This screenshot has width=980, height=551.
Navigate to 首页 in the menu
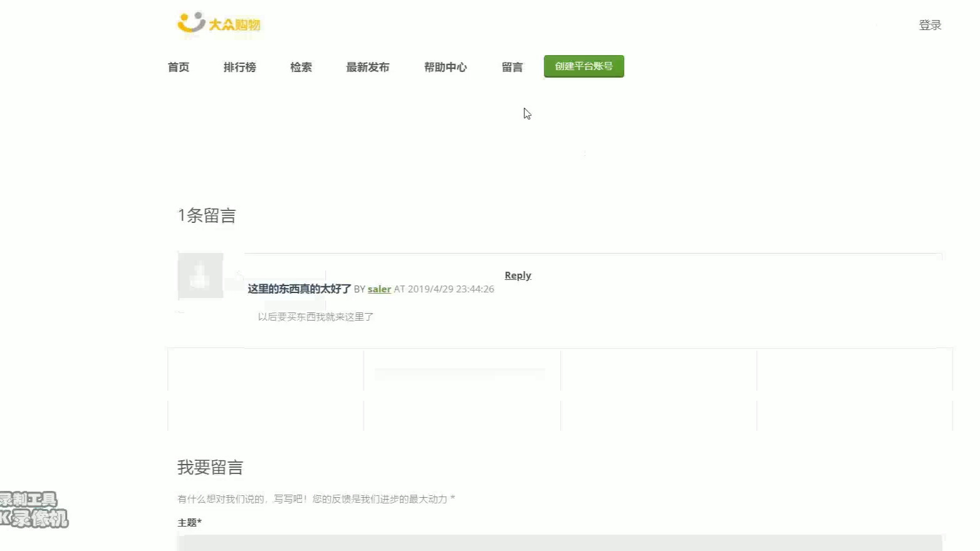[x=178, y=67]
